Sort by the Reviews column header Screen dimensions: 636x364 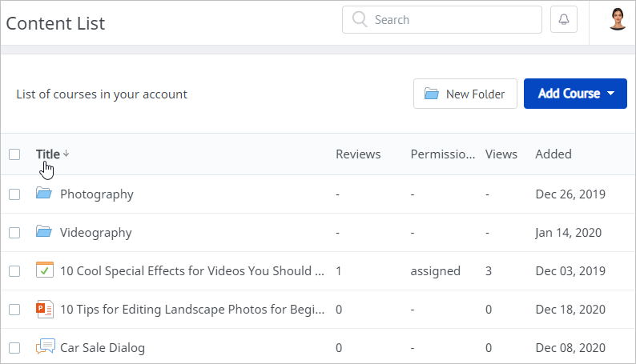[358, 154]
